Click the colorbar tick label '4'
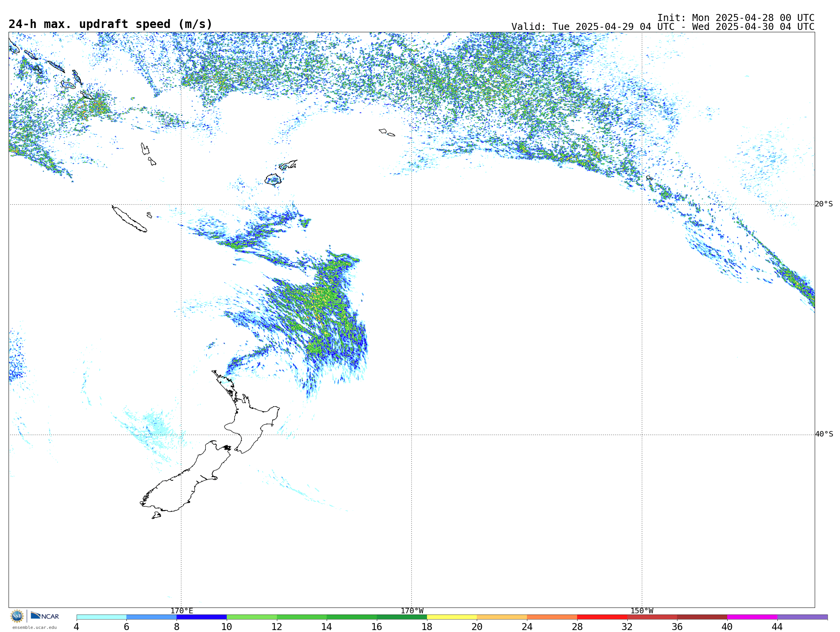The width and height of the screenshot is (840, 632). pos(77,627)
